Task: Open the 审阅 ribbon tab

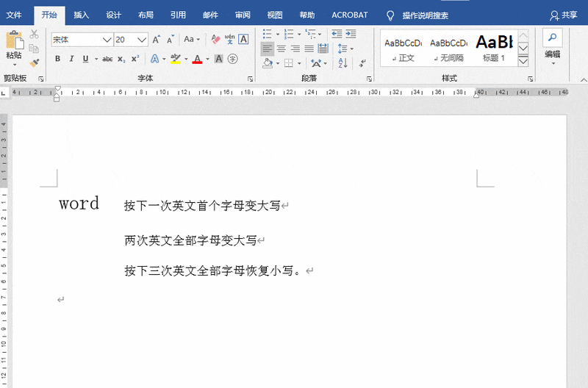Action: pos(243,15)
